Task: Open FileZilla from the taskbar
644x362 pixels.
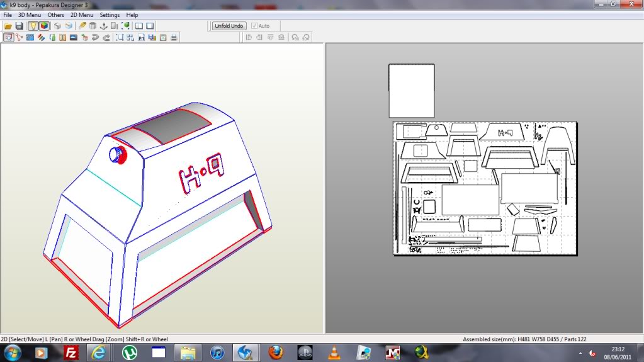Action: 71,353
